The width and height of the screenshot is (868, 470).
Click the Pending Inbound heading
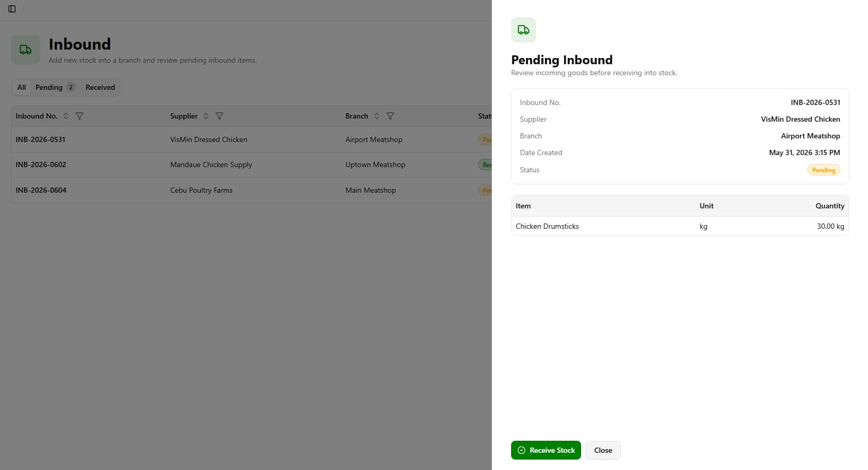coord(562,60)
